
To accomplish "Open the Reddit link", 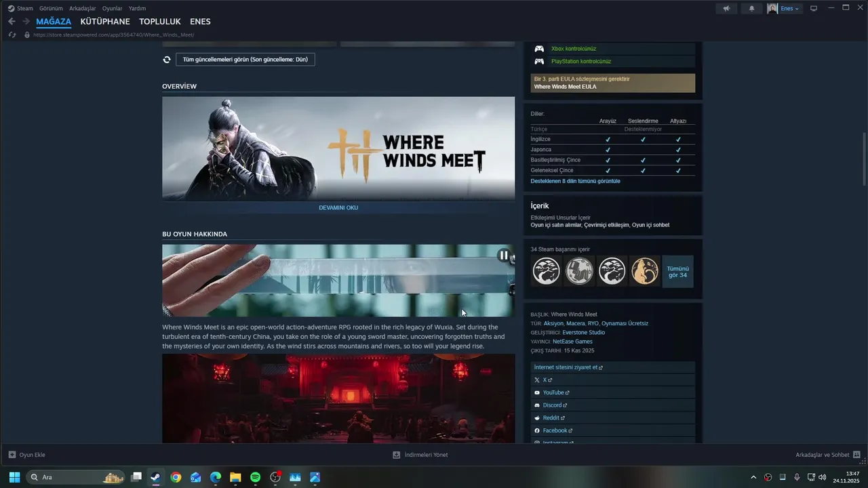I will (x=613, y=418).
